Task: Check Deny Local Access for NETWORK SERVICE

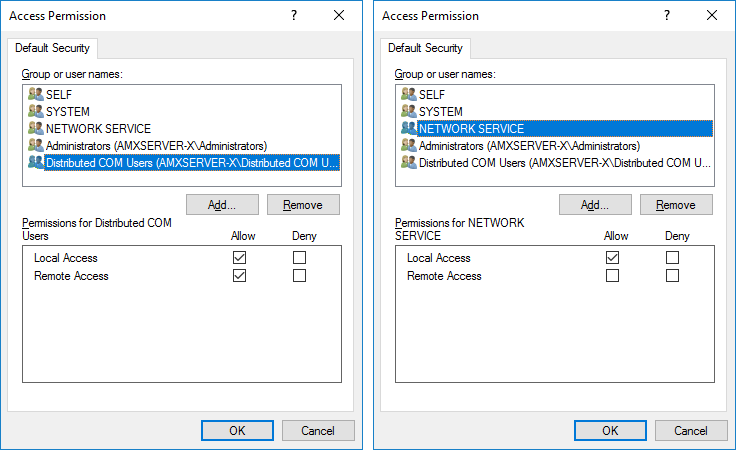Action: point(672,258)
